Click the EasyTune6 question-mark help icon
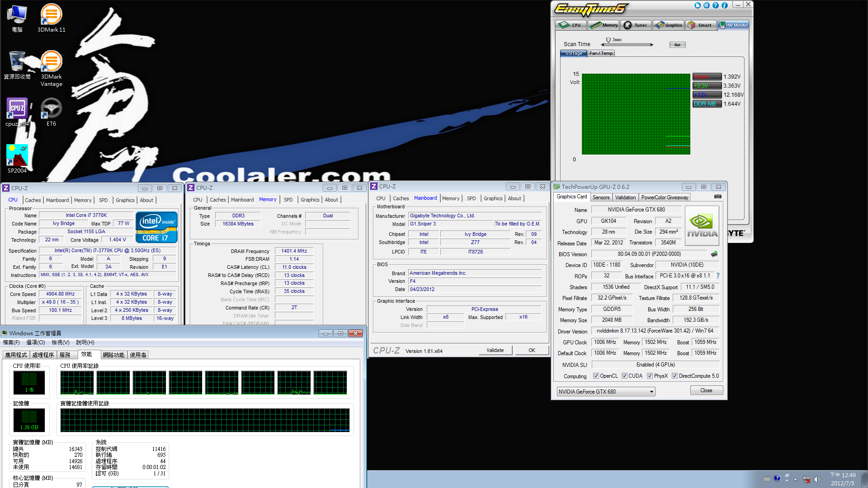Viewport: 868px width, 488px height. tap(715, 5)
